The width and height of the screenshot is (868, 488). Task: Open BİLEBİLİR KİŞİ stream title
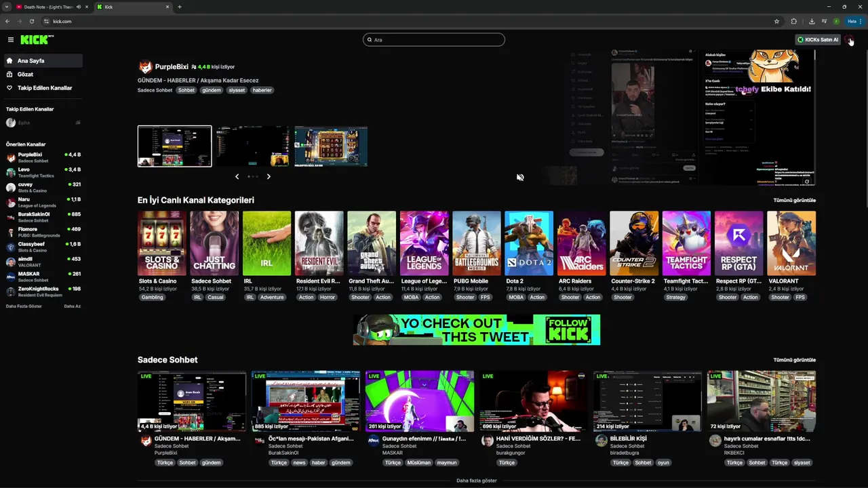(x=629, y=439)
